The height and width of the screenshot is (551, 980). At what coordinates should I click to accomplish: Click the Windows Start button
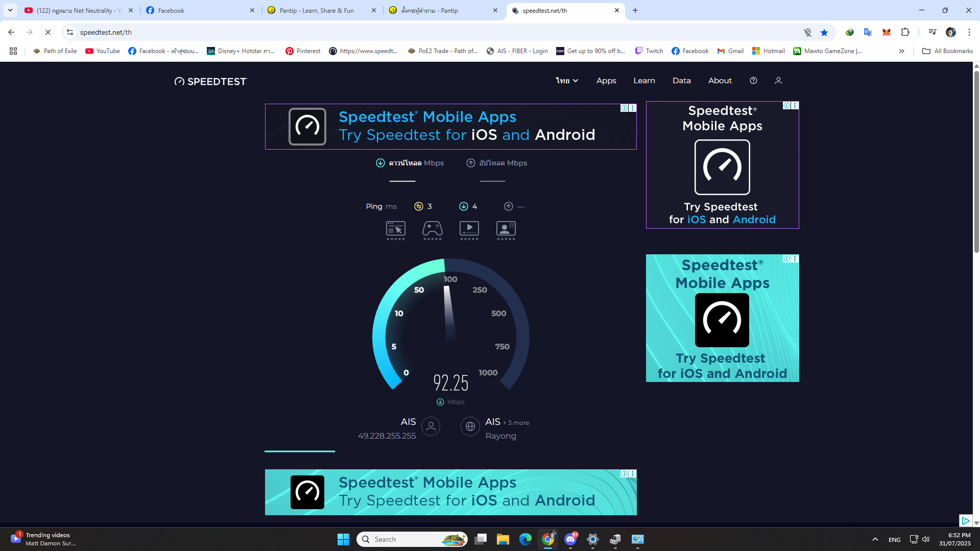344,539
